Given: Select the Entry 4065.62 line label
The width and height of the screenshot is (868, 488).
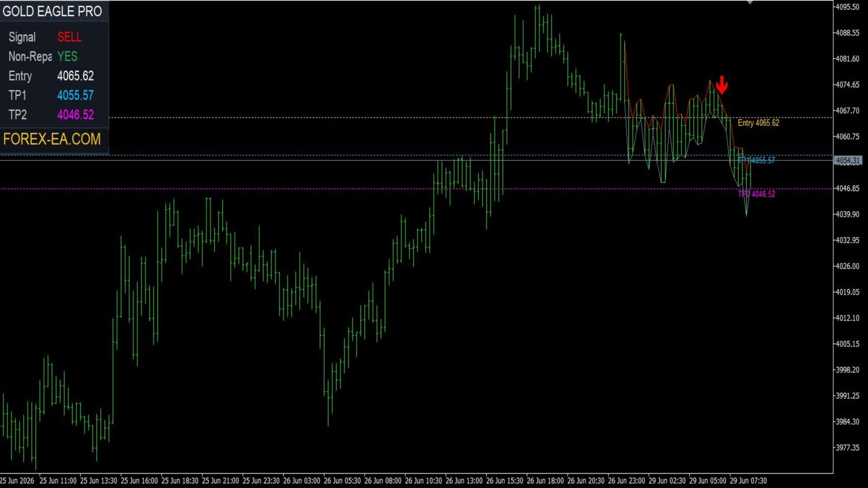Looking at the screenshot, I should (x=758, y=123).
